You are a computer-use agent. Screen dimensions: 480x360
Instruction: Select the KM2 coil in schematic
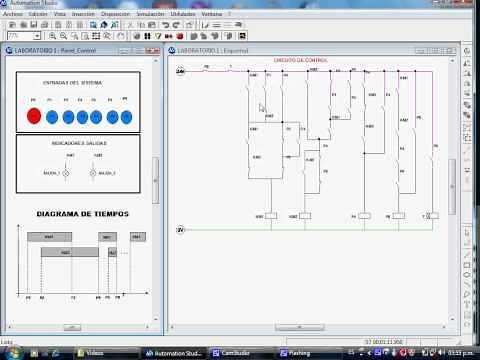tap(305, 216)
